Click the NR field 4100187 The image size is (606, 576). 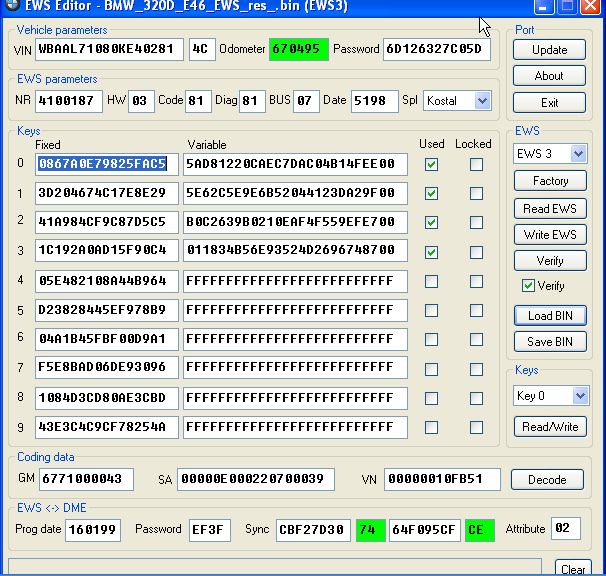[69, 101]
